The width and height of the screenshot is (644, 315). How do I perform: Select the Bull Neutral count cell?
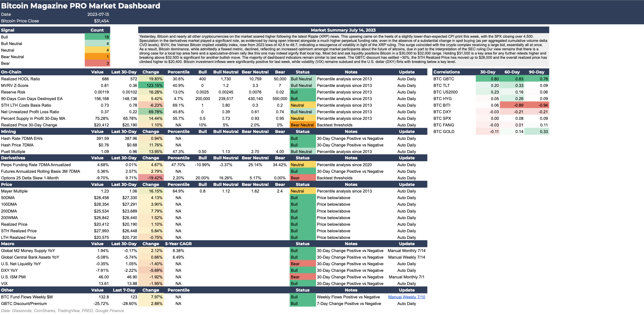tap(97, 43)
